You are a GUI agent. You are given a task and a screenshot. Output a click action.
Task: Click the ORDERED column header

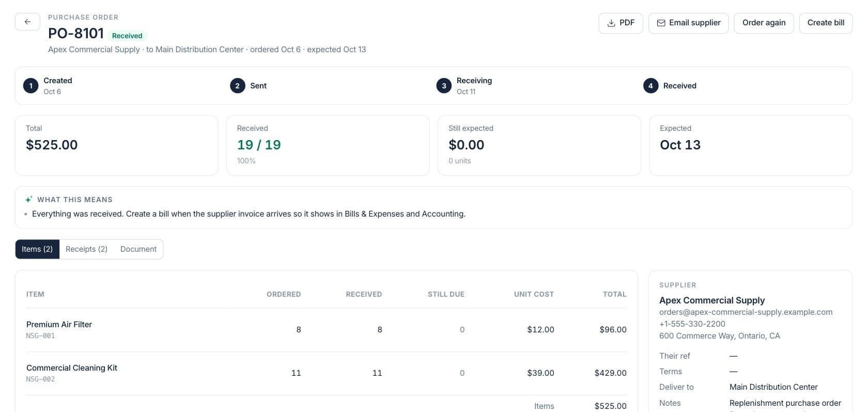point(284,295)
